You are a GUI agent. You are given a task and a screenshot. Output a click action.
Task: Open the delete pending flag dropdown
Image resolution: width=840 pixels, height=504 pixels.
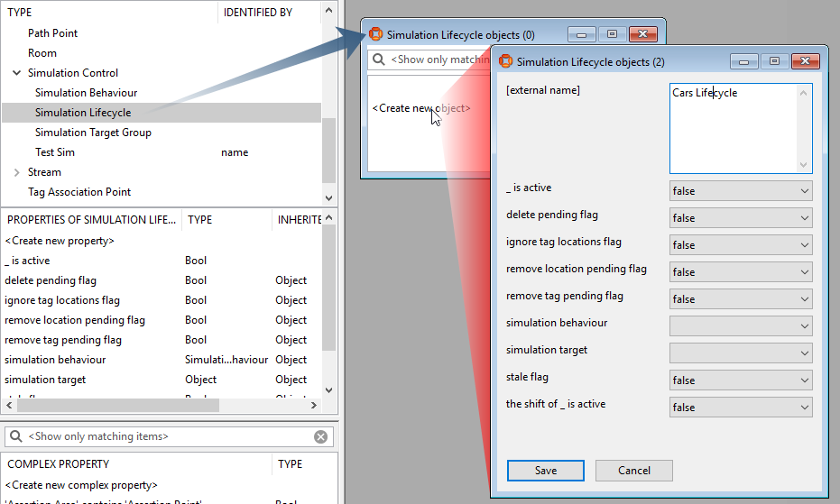(x=741, y=218)
